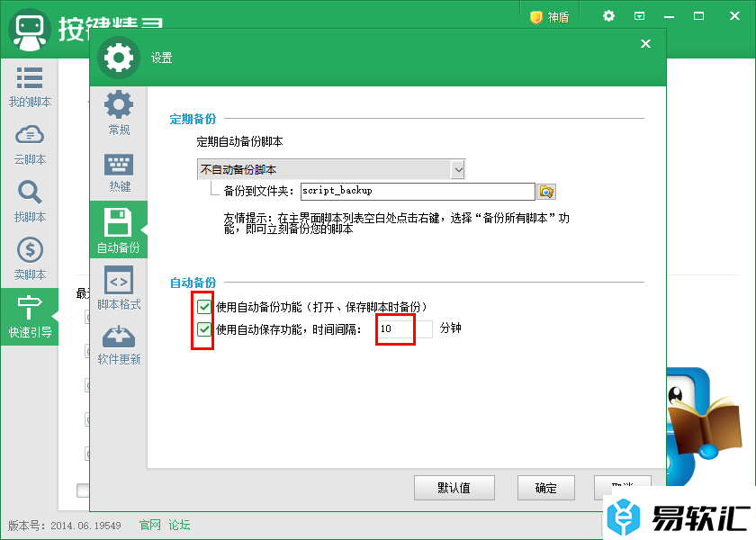The width and height of the screenshot is (756, 540).
Task: Switch to the 常规 settings tab
Action: 119,113
